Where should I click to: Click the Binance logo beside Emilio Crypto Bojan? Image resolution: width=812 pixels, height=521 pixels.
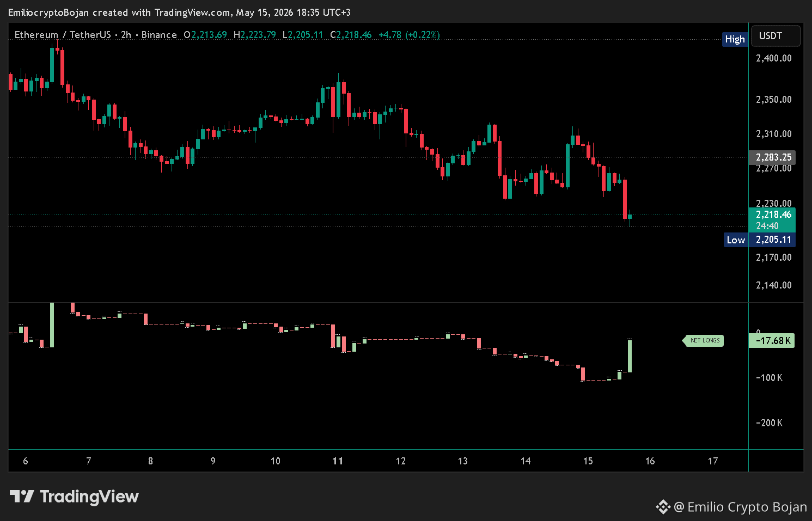point(663,507)
